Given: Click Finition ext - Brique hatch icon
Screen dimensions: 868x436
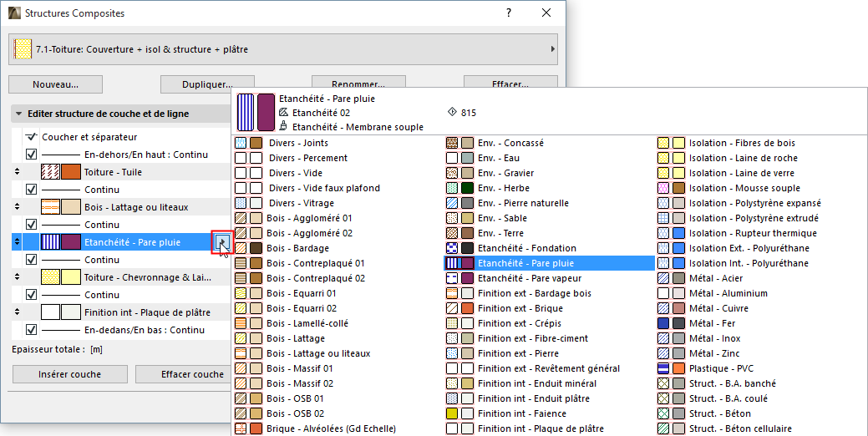Looking at the screenshot, I should pyautogui.click(x=452, y=308).
